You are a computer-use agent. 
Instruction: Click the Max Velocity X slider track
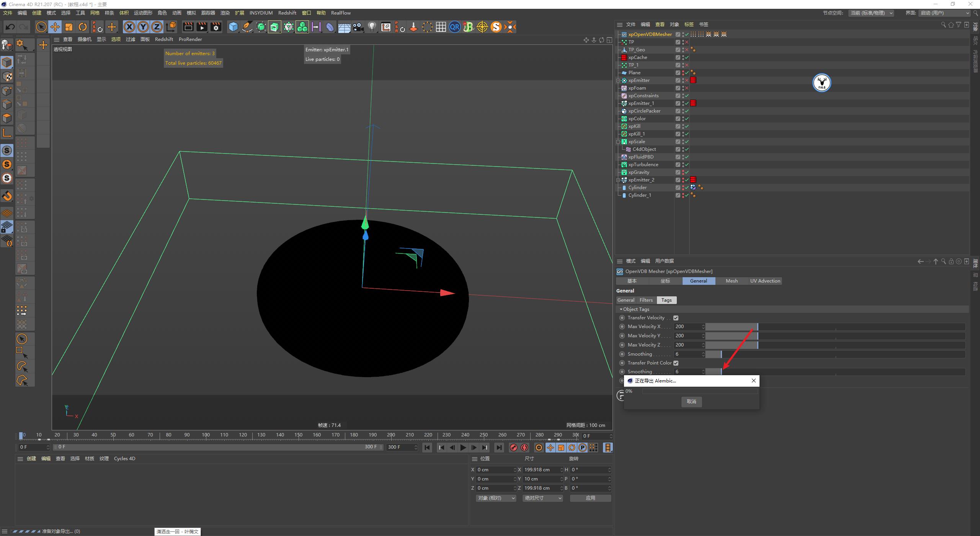click(x=804, y=326)
